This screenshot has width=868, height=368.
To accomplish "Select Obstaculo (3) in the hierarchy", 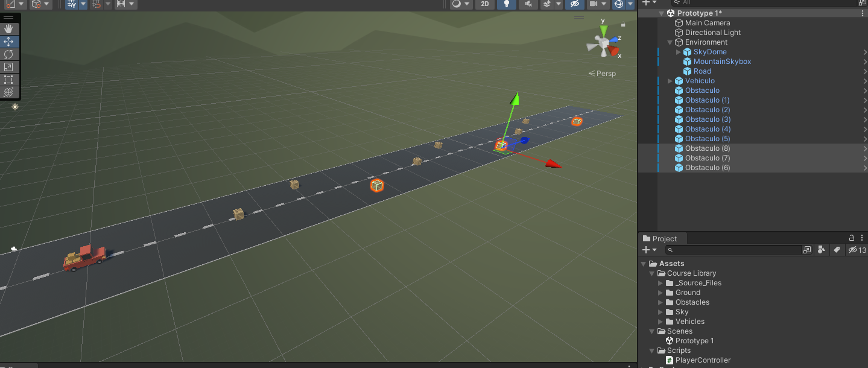I will (x=708, y=119).
